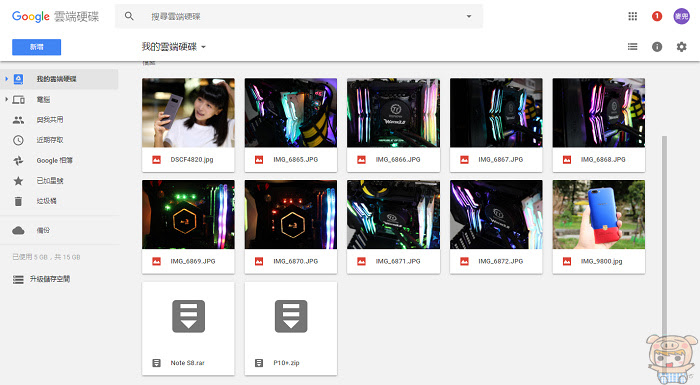The height and width of the screenshot is (385, 700).
Task: Expand the My Drive tree in the sidebar
Action: (x=6, y=79)
